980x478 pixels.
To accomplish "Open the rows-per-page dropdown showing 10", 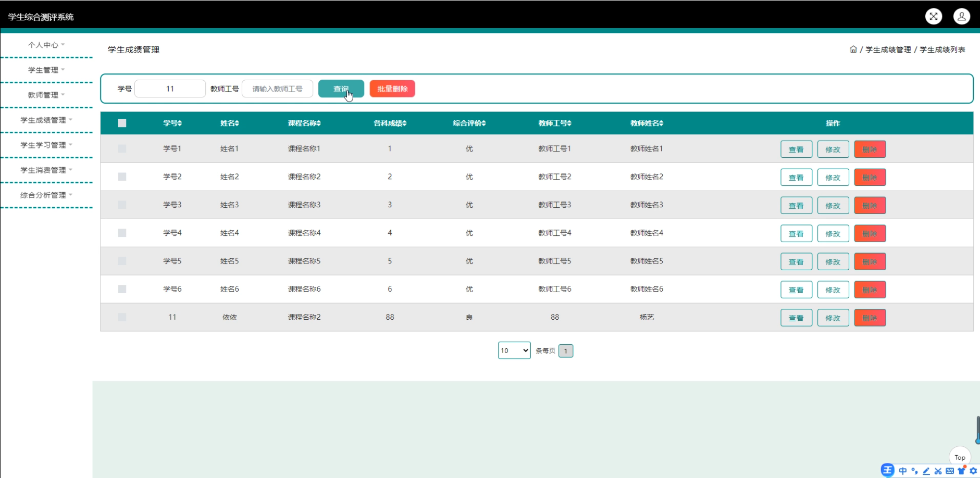I will point(514,350).
